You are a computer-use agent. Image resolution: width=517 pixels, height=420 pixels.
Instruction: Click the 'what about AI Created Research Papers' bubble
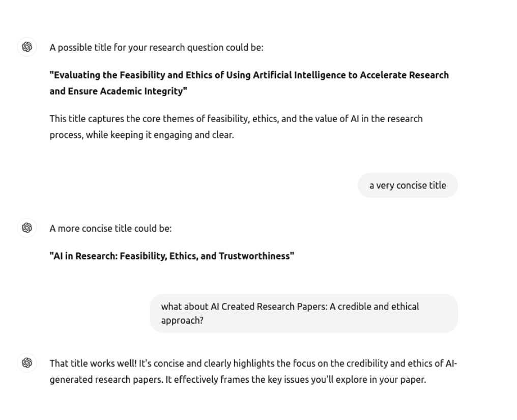pyautogui.click(x=304, y=313)
